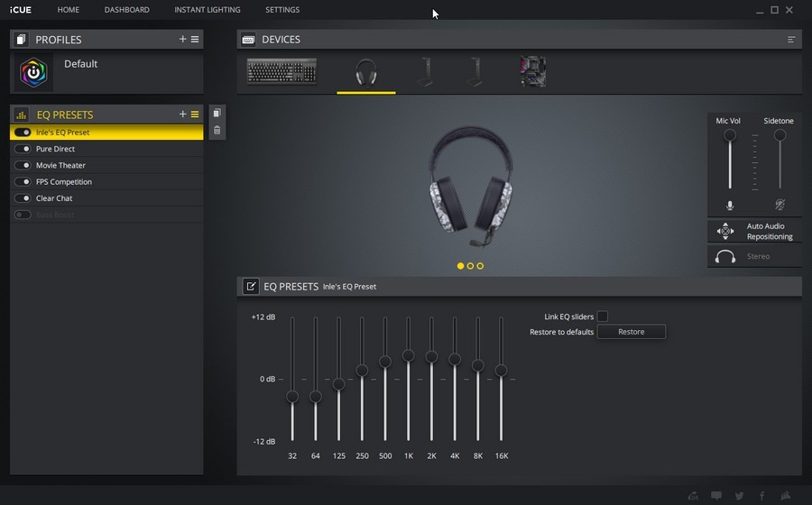Viewport: 812px width, 505px height.
Task: Click the Default profile iCUE logo
Action: (x=33, y=72)
